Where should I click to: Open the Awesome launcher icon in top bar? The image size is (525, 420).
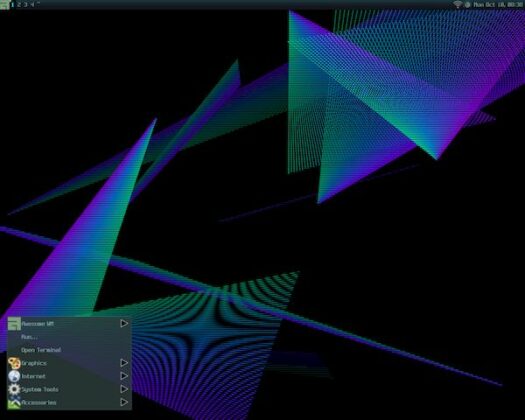click(4, 4)
